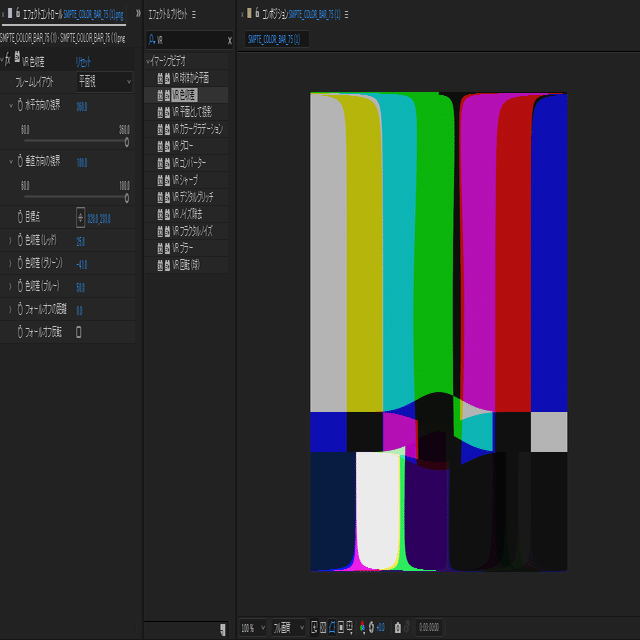Toggle the stopwatch for 水平方向の視界
Screen dimensions: 640x640
pos(20,105)
